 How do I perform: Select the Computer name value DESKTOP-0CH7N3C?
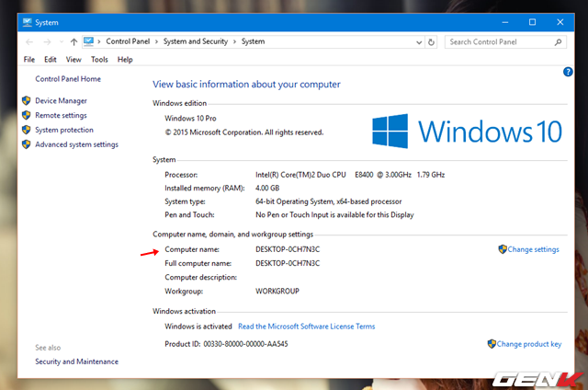pyautogui.click(x=288, y=249)
